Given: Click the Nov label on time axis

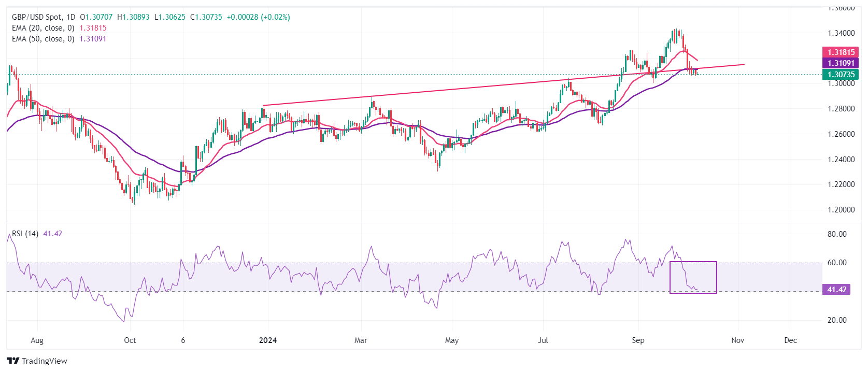Looking at the screenshot, I should [x=737, y=340].
